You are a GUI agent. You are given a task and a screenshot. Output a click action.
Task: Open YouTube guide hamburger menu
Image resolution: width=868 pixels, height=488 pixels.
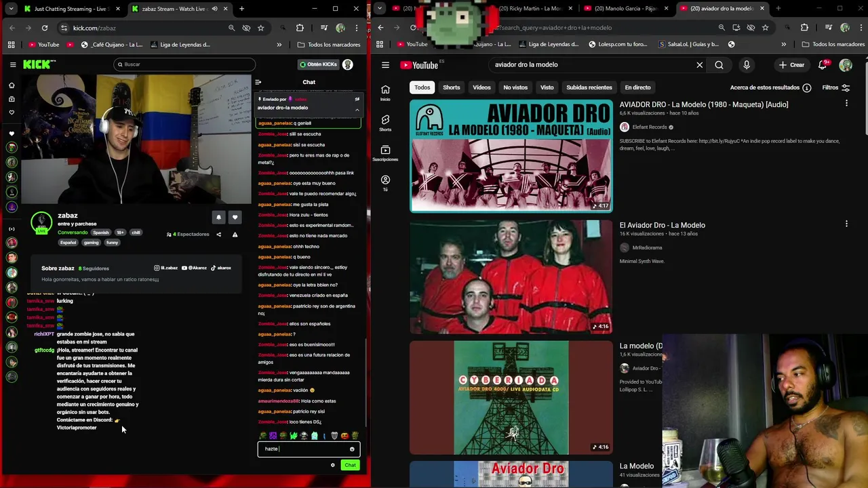pos(385,65)
